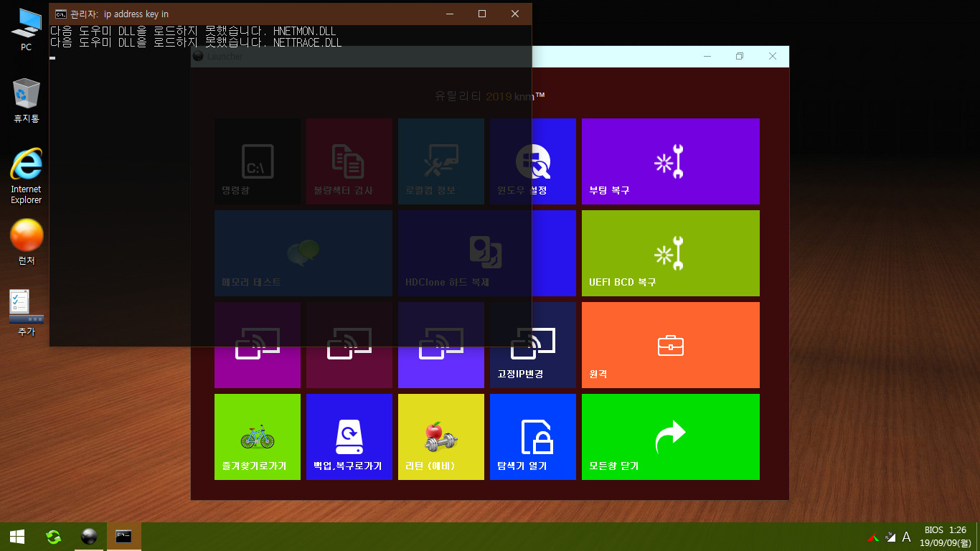The width and height of the screenshot is (980, 551).
Task: Restore down the Launcher window
Action: (740, 56)
